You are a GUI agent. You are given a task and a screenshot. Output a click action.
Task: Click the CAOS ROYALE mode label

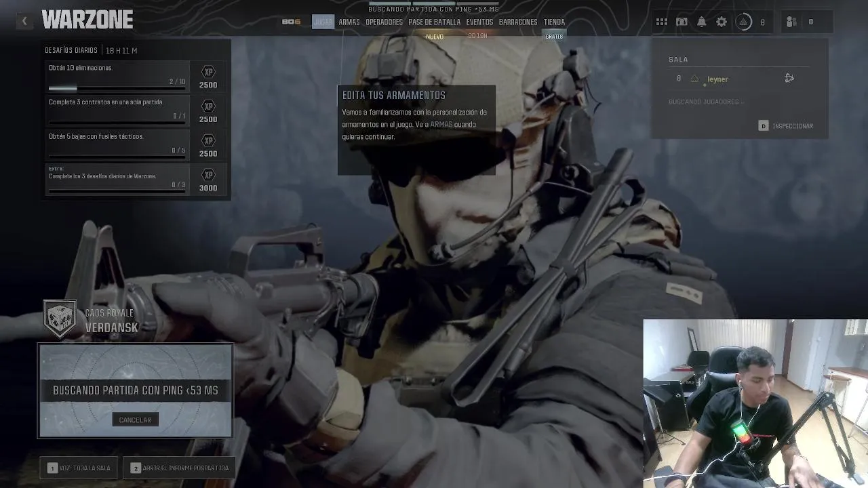[109, 313]
